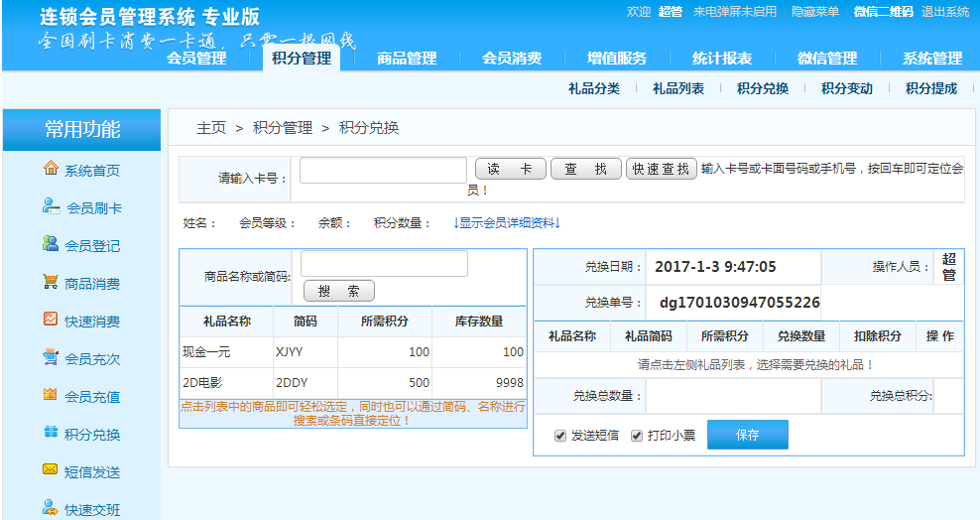980x520 pixels.
Task: Click the 退出系统 link
Action: click(945, 12)
